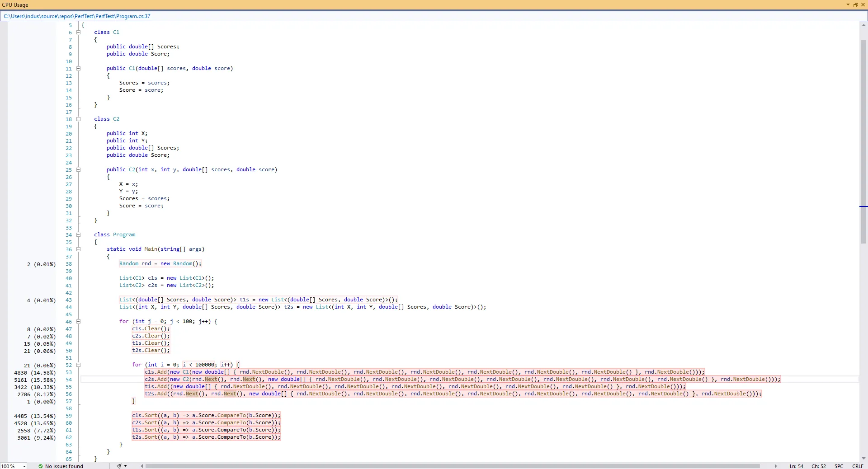868x469 pixels.
Task: Click the horizontal scrollbar thumb
Action: [x=453, y=466]
